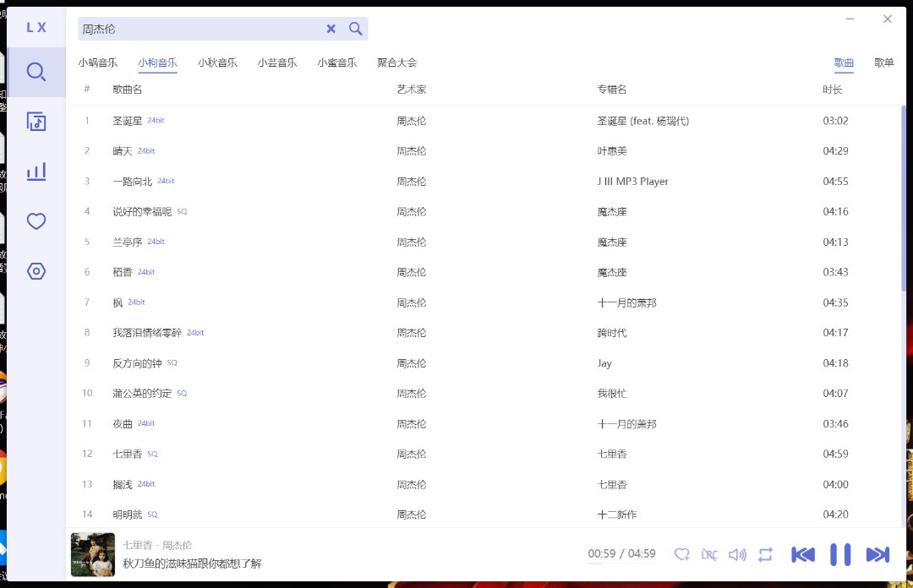Viewport: 913px width, 588px height.
Task: Open the playlist library sidebar icon
Action: [x=36, y=122]
